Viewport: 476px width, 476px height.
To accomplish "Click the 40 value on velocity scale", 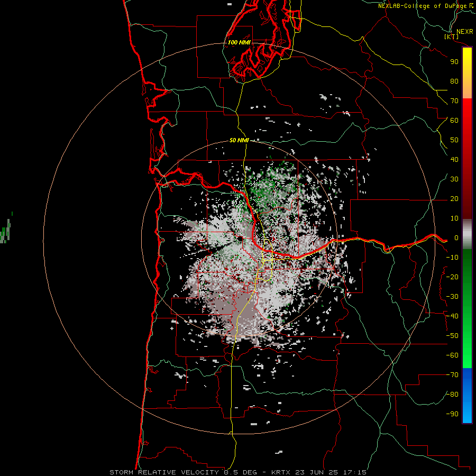I will coord(454,159).
